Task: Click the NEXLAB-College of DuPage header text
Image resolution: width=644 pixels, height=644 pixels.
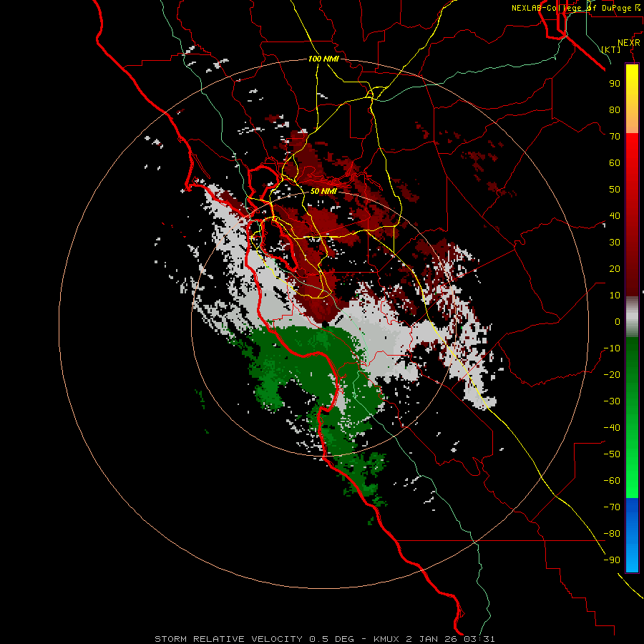Action: click(x=576, y=8)
